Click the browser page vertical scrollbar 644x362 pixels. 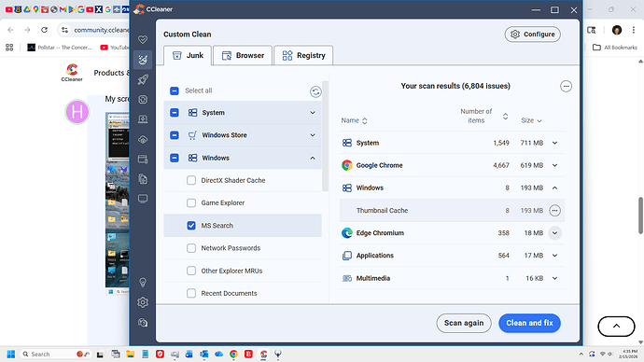[x=640, y=216]
